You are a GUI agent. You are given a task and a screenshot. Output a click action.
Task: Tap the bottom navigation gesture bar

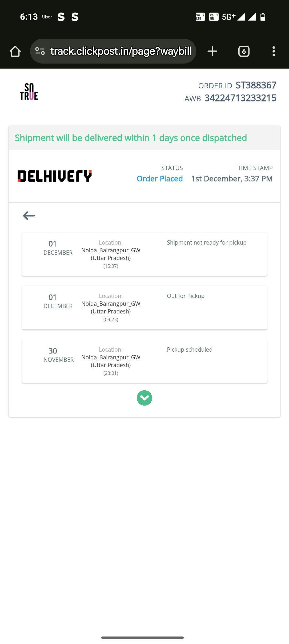[x=142, y=638]
